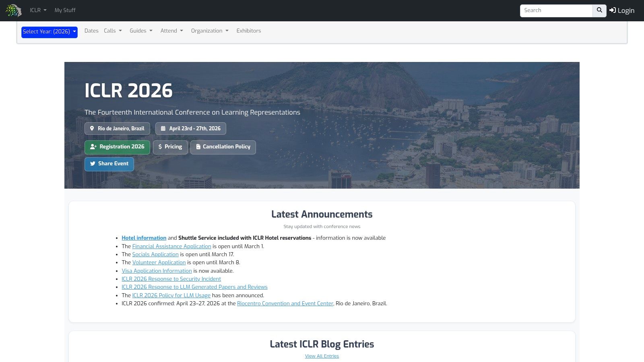This screenshot has width=644, height=362.
Task: Click the ICLR logo icon
Action: pyautogui.click(x=14, y=10)
